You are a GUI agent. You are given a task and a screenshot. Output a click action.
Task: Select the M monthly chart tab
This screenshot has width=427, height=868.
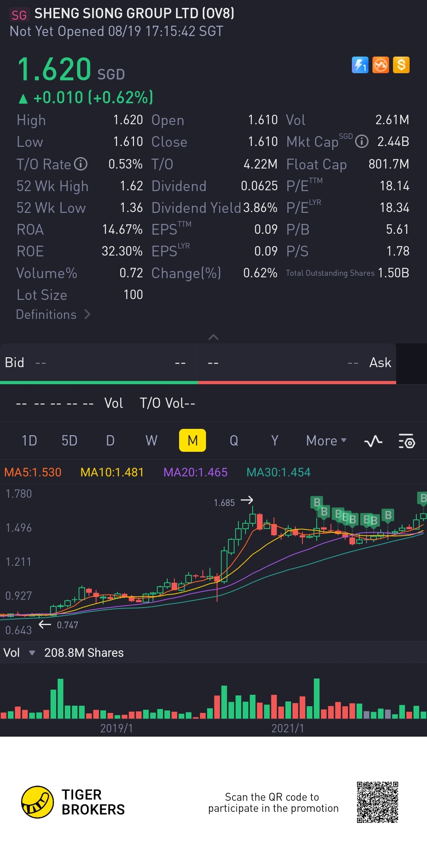193,440
